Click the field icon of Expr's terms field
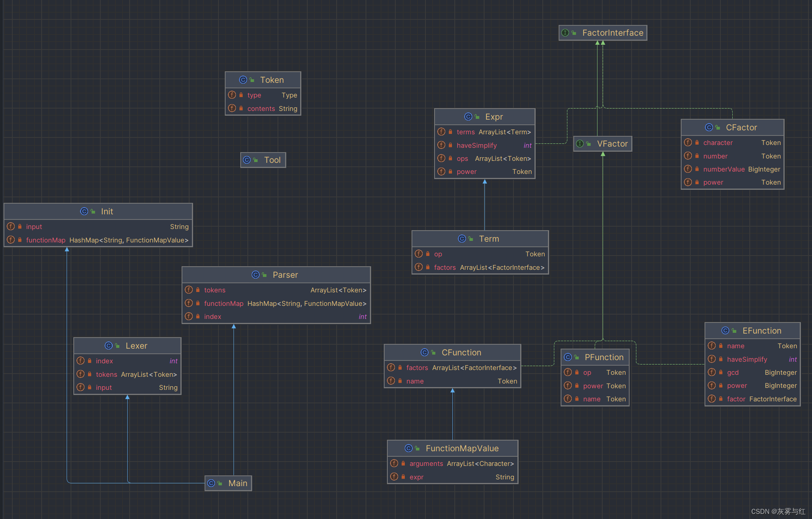 coord(441,132)
